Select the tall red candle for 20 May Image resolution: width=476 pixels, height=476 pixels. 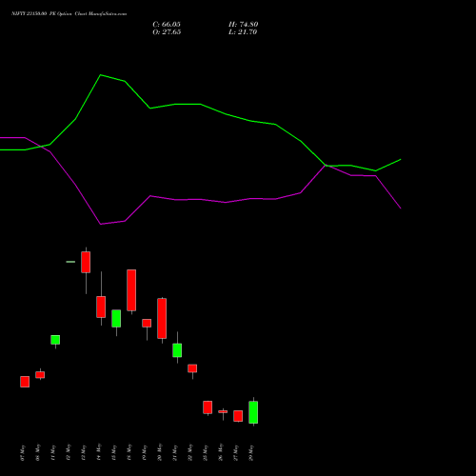pyautogui.click(x=162, y=318)
